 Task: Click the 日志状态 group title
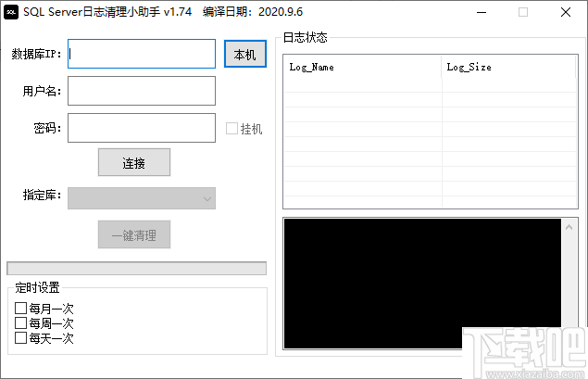point(305,37)
